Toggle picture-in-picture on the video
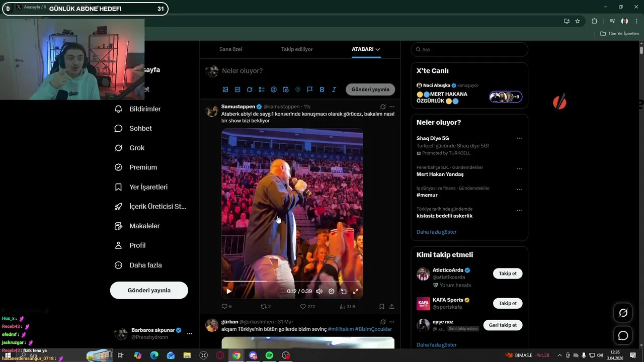644x362 pixels. pos(344,291)
